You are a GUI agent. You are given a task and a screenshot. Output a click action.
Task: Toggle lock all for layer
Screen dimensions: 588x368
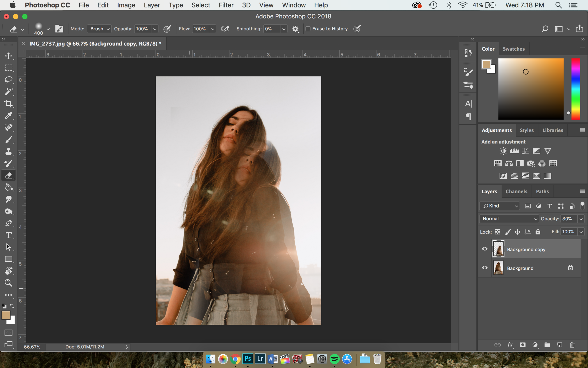538,232
